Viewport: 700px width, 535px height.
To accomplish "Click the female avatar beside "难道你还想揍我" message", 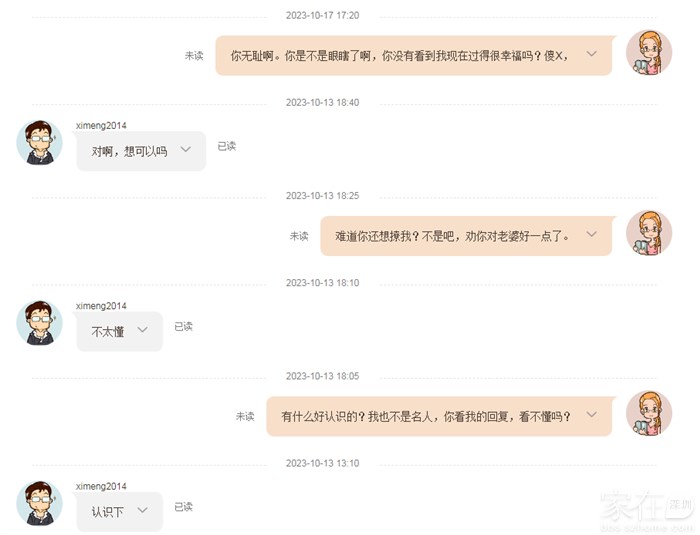I will 648,234.
